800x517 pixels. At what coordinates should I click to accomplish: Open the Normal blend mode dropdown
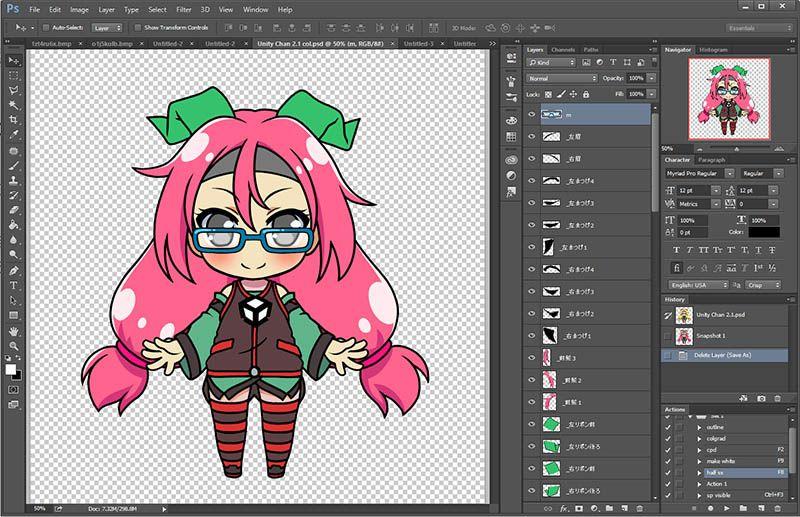click(561, 79)
